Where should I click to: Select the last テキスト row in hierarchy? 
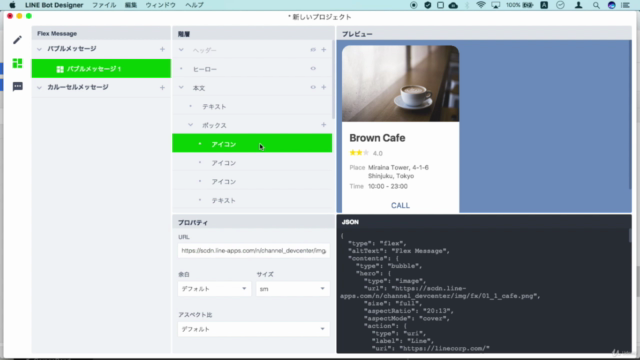[252, 200]
